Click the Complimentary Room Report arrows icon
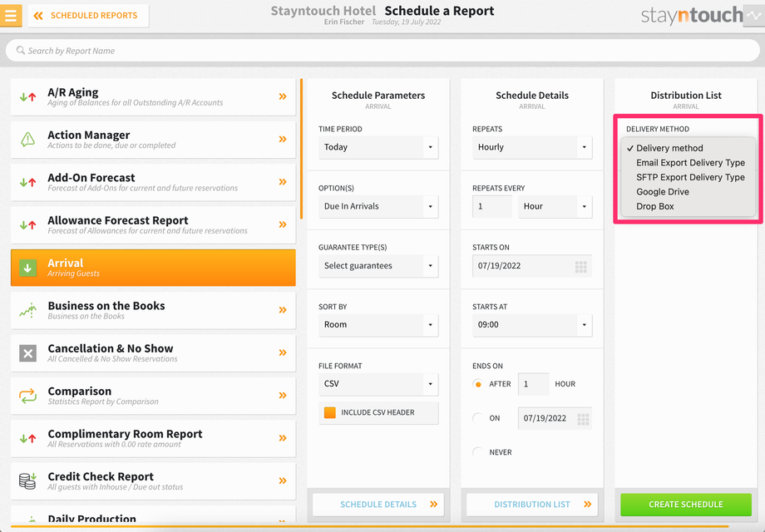Viewport: 765px width, 532px height. pos(27,438)
